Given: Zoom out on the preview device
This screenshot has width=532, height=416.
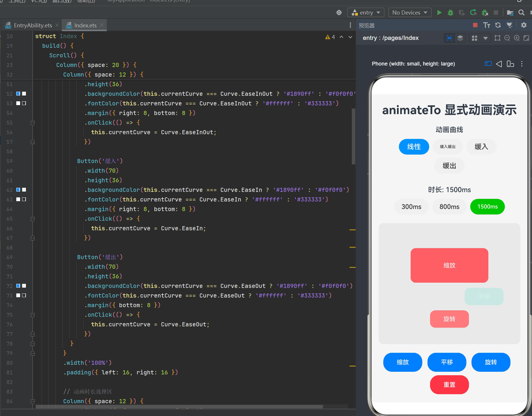Looking at the screenshot, I should [507, 38].
